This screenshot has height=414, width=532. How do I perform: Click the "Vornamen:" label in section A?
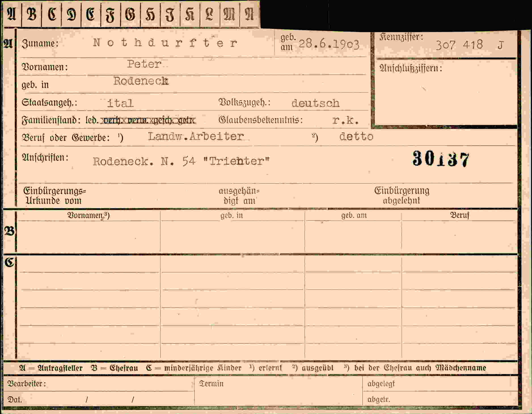click(44, 67)
